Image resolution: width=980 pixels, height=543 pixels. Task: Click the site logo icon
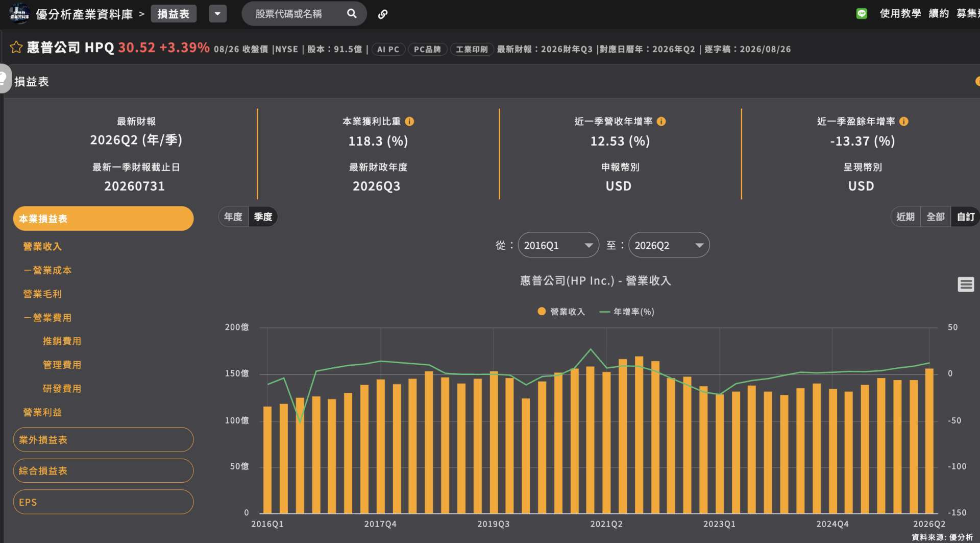19,14
